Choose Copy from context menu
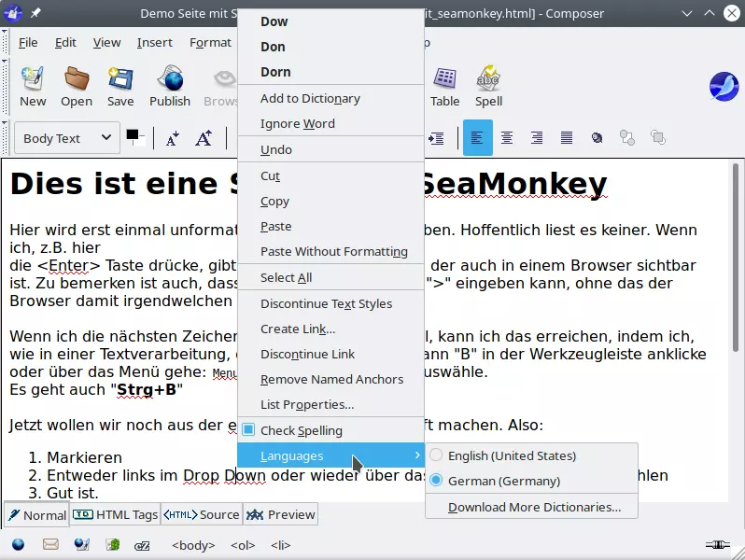The height and width of the screenshot is (560, 745). (x=330, y=201)
